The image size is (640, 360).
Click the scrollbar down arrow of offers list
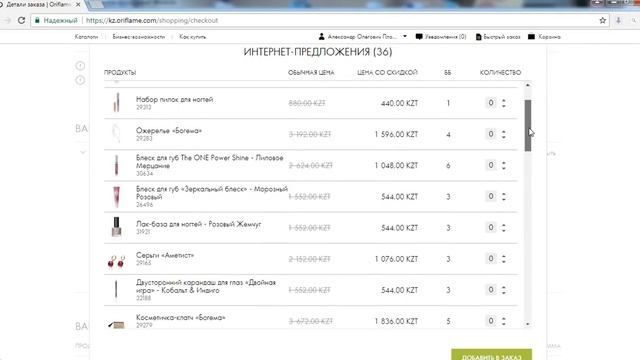(528, 324)
